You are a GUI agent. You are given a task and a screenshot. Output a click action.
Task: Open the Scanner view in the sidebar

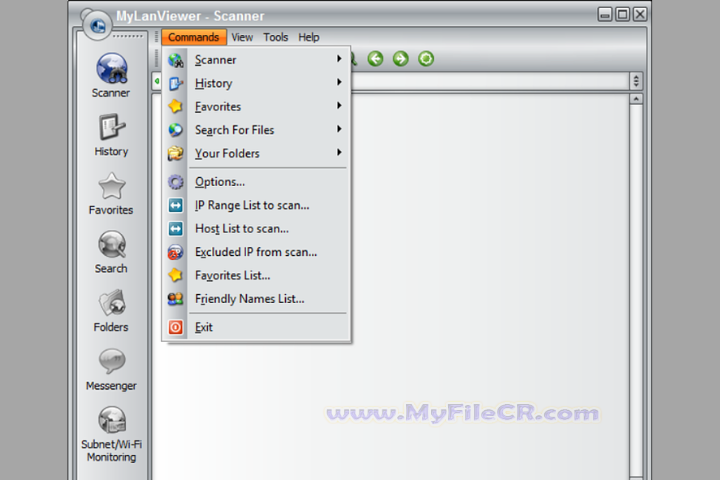111,75
